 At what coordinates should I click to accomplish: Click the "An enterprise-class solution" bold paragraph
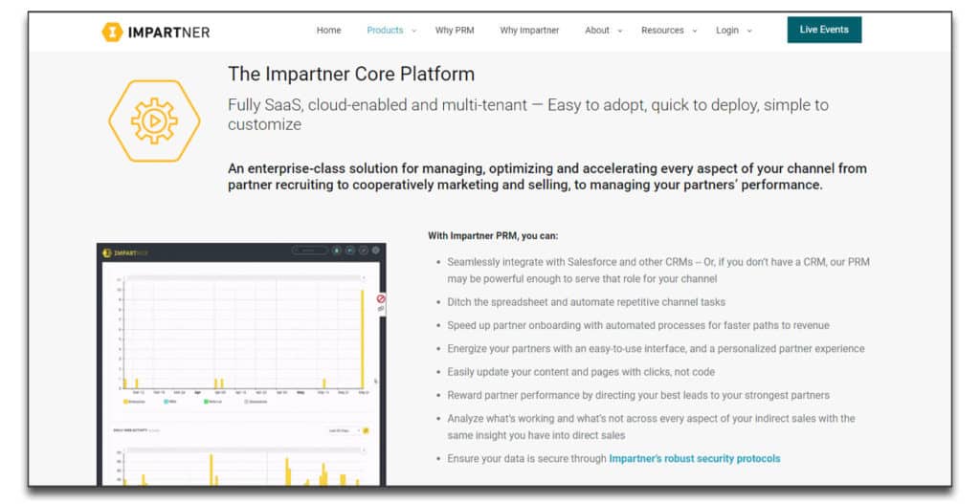(x=546, y=177)
